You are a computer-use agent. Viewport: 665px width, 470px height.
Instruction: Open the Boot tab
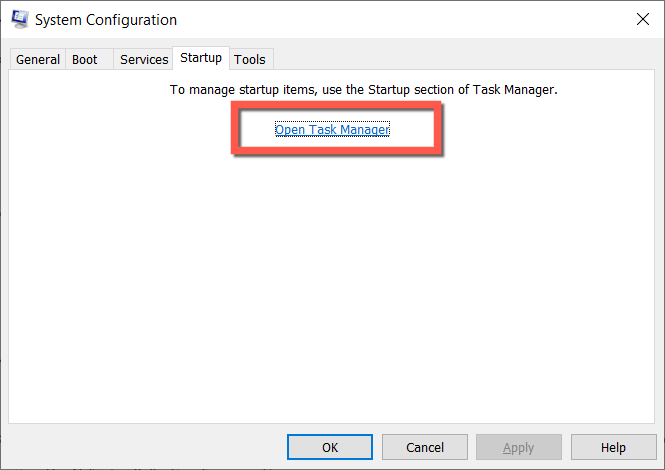[85, 60]
